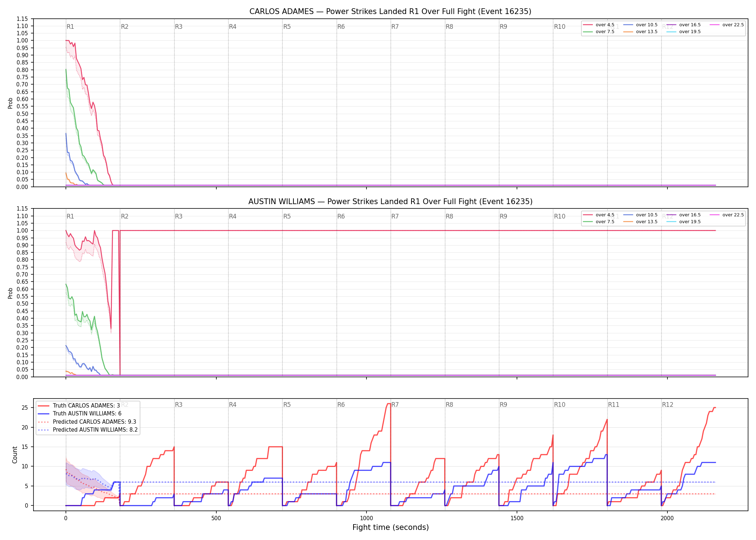Screen dimensions: 756x540
Task: Select 'over 7.5' in Austin Williams chart legend
Action: pyautogui.click(x=599, y=222)
